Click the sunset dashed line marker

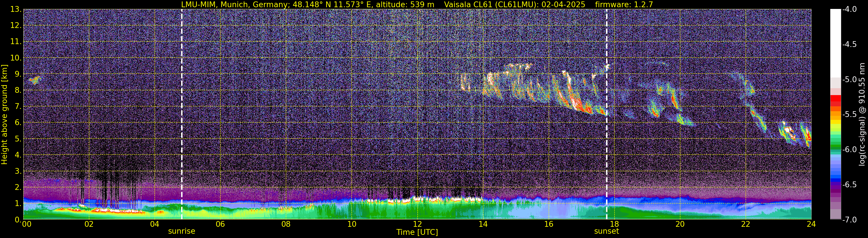click(607, 114)
